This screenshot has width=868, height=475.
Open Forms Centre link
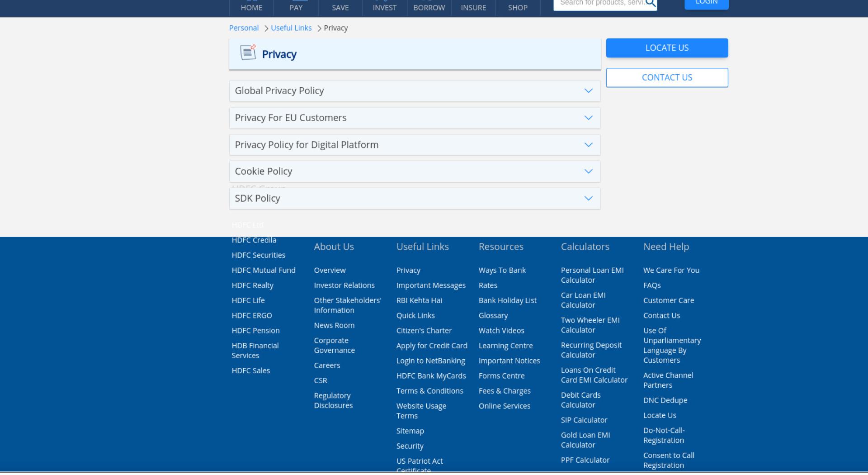click(501, 376)
